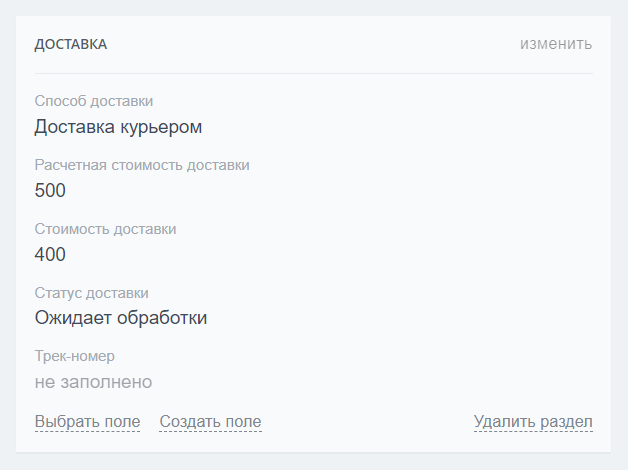This screenshot has width=628, height=470.
Task: Click the estimated delivery cost value 500
Action: click(50, 190)
